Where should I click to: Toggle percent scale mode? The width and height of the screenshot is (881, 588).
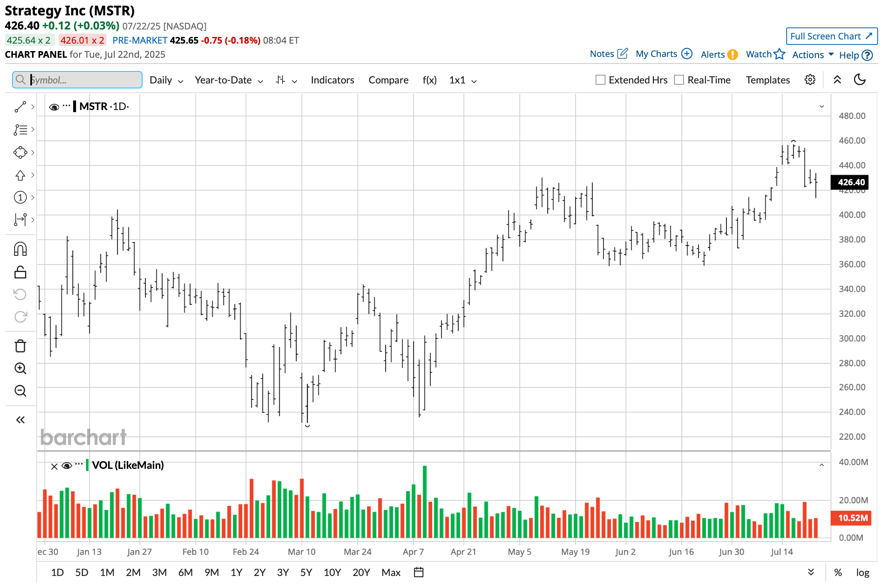coord(838,573)
